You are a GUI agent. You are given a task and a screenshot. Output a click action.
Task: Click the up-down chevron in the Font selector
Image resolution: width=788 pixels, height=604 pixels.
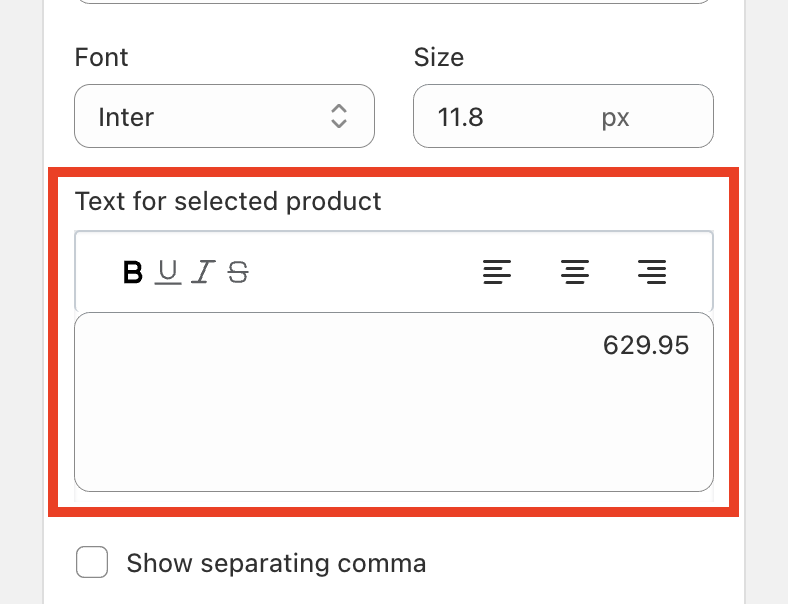click(339, 116)
